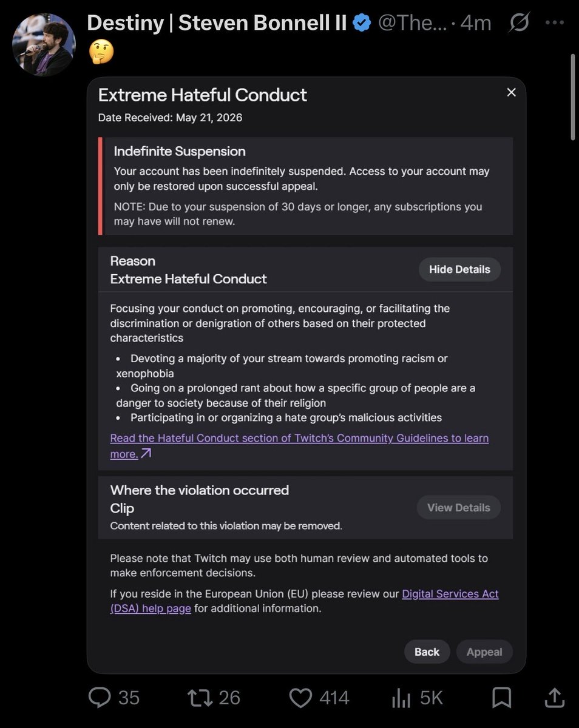Like the tweet with the heart icon
The width and height of the screenshot is (579, 728).
tap(300, 698)
